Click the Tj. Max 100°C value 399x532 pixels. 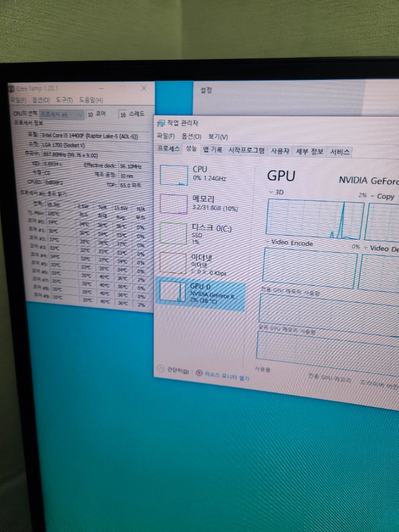pos(59,214)
